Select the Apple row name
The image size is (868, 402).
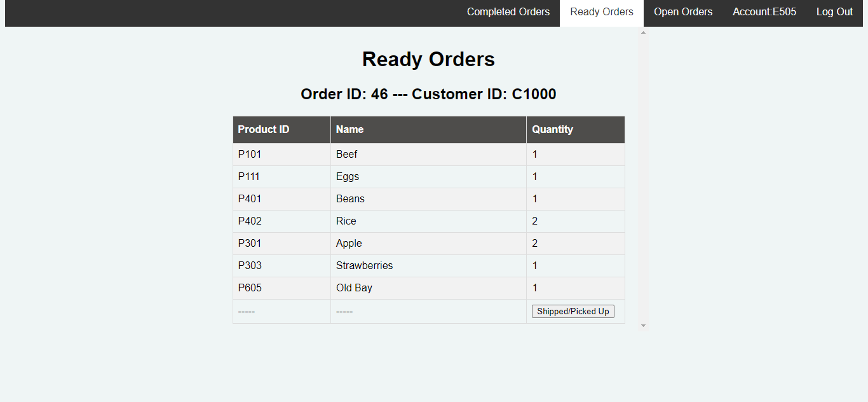pyautogui.click(x=349, y=244)
